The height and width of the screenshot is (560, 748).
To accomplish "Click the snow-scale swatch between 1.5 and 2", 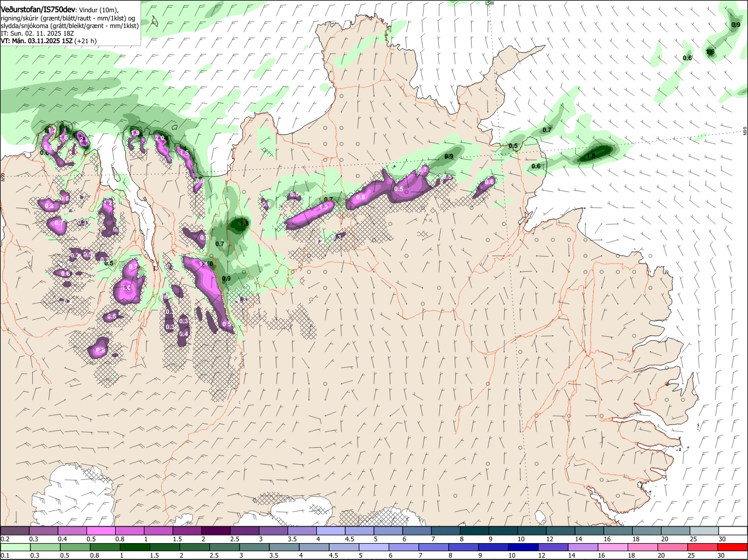I will [x=187, y=531].
